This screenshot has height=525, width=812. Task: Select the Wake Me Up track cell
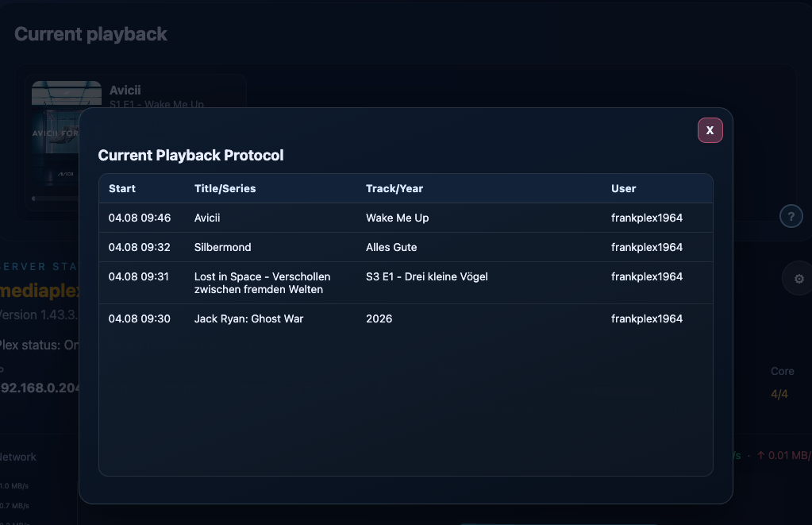(x=397, y=218)
